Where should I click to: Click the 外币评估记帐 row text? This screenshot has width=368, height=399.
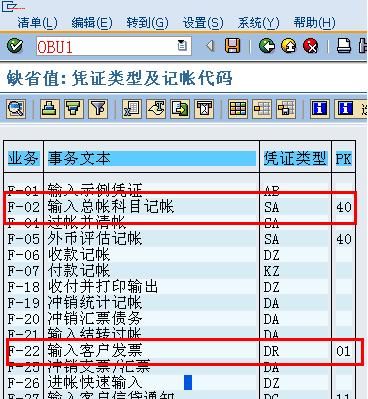[x=95, y=239]
